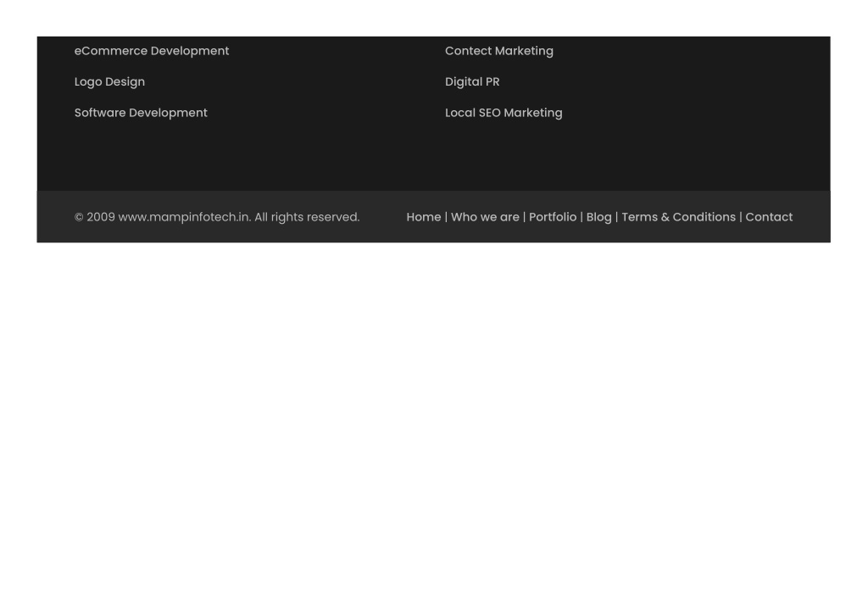The height and width of the screenshot is (613, 868).
Task: Visit the Blog footer link
Action: pyautogui.click(x=599, y=217)
